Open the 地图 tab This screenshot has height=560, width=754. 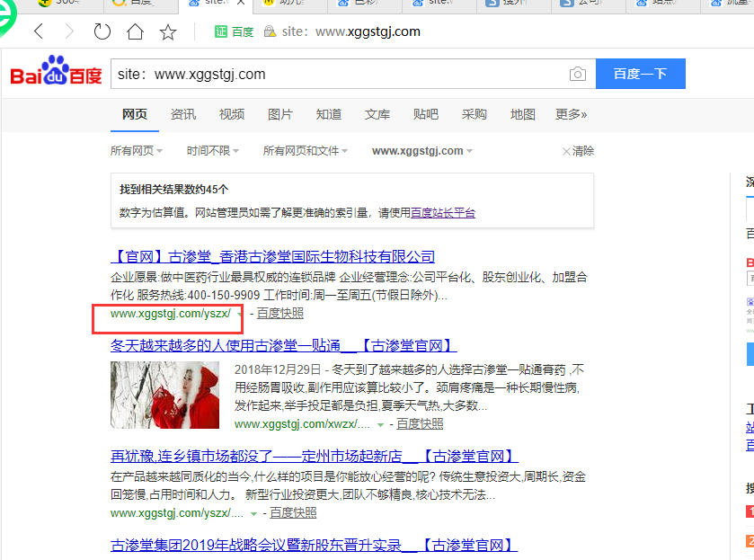(x=523, y=114)
